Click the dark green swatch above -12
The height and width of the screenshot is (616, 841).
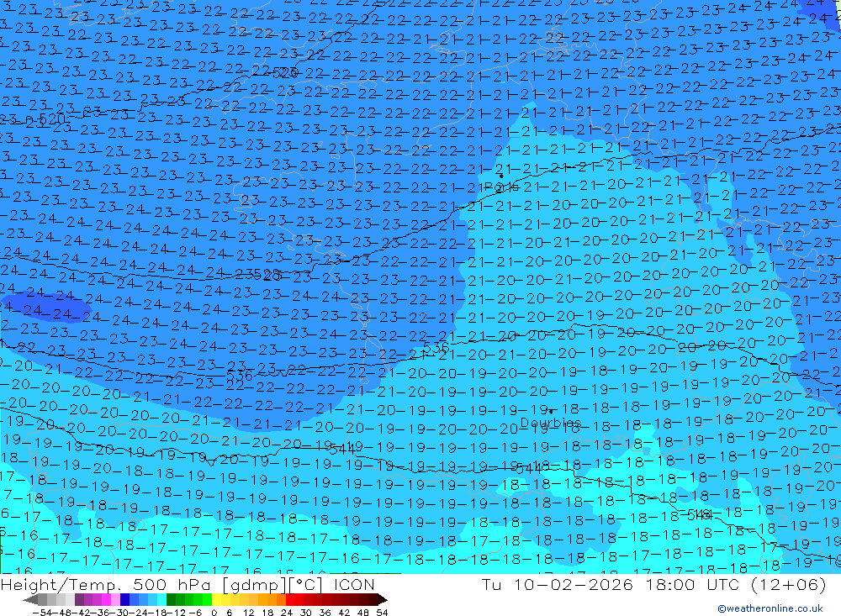click(x=171, y=599)
